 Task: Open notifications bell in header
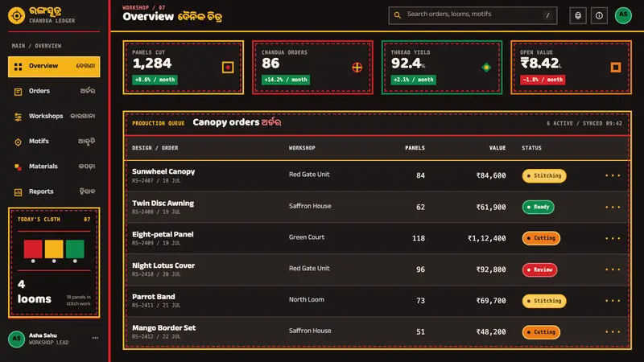tap(578, 15)
